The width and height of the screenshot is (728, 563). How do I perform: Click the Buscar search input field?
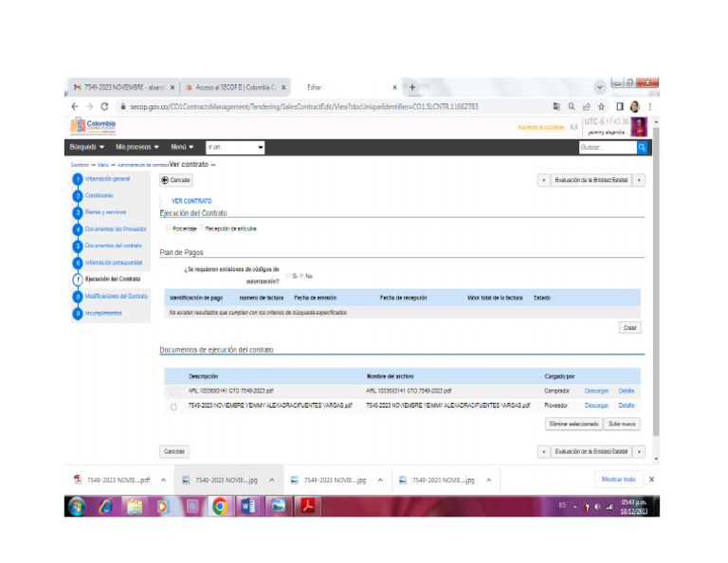(x=608, y=147)
